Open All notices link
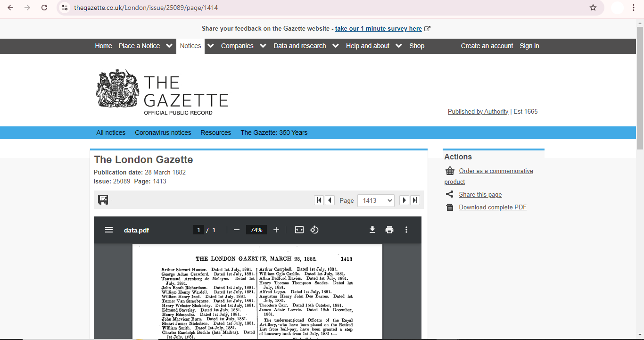This screenshot has height=340, width=644. [x=111, y=133]
